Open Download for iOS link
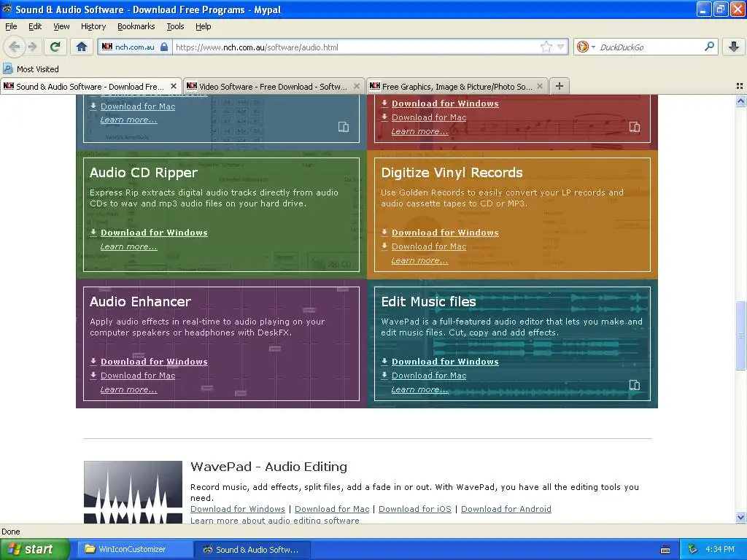The width and height of the screenshot is (747, 560). coord(415,509)
